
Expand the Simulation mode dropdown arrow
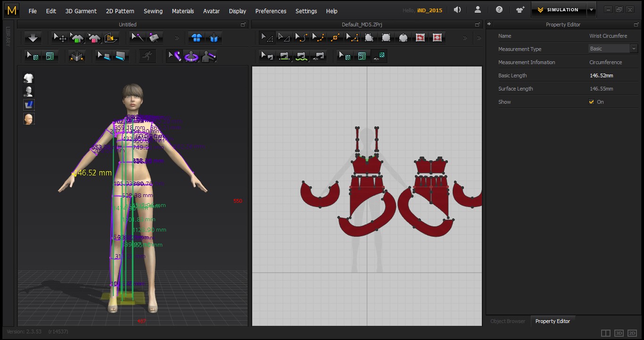(592, 10)
